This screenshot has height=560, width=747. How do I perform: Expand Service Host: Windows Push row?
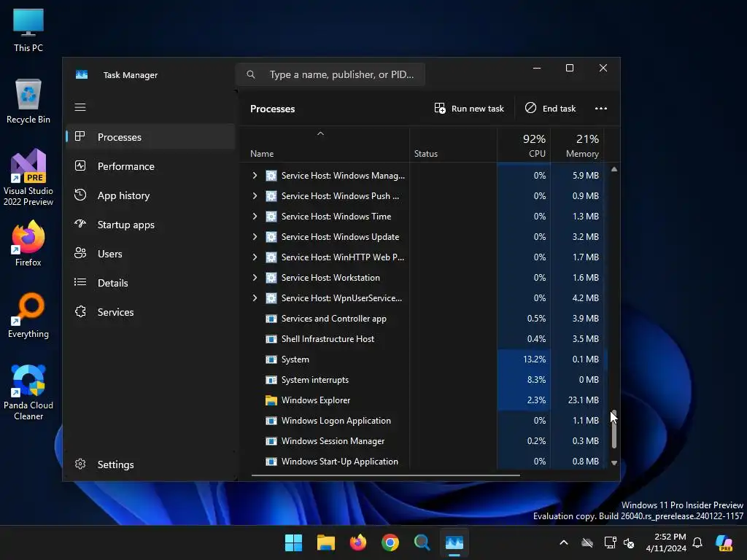[x=255, y=195]
